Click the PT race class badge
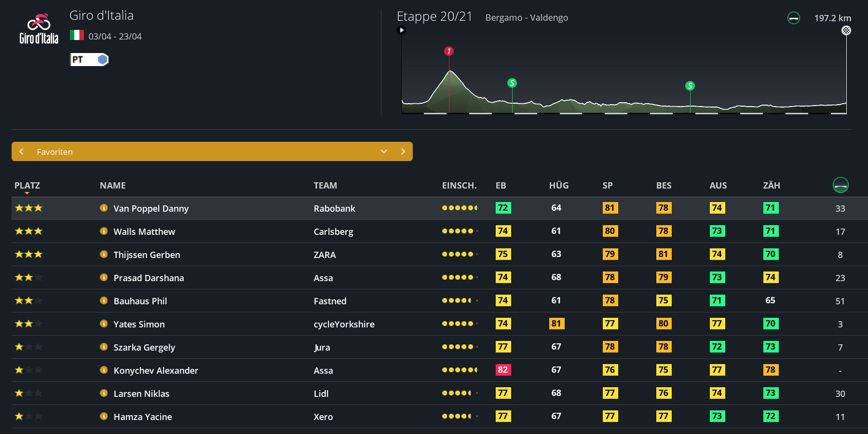 [x=89, y=59]
